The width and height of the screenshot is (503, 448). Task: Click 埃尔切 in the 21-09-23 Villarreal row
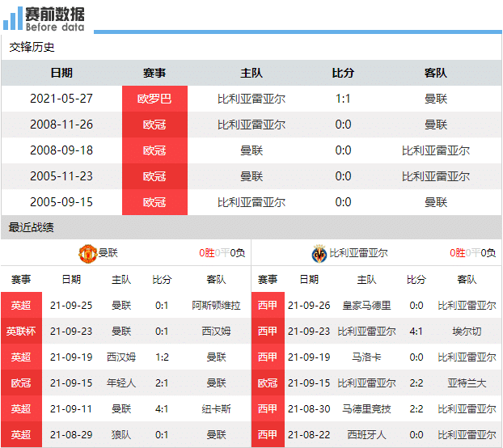(467, 331)
